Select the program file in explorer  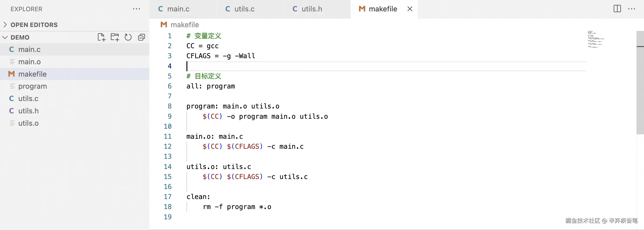[32, 86]
